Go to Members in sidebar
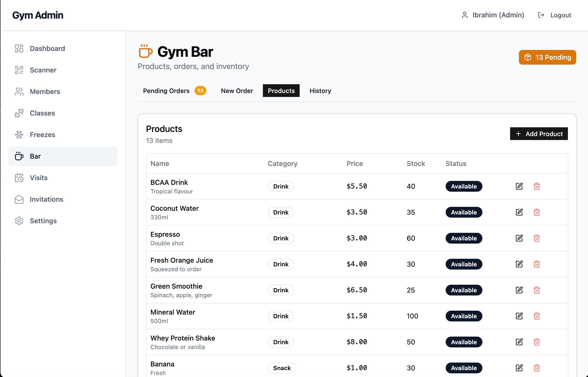588x377 pixels. point(45,92)
